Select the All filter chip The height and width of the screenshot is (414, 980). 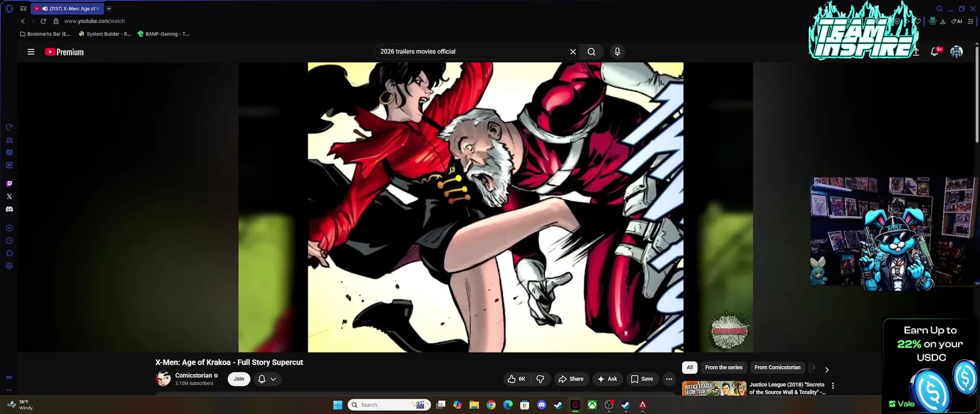pyautogui.click(x=690, y=367)
